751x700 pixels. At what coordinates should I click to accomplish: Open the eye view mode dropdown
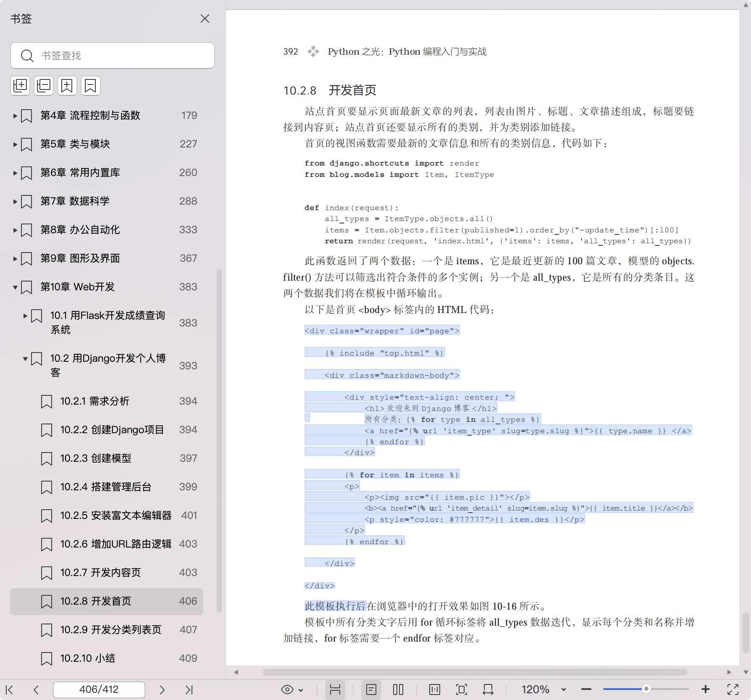click(292, 689)
